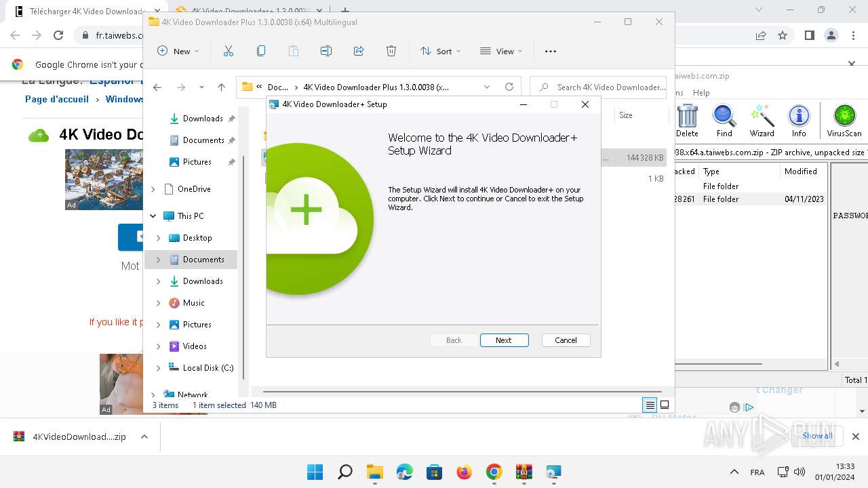Image resolution: width=868 pixels, height=488 pixels.
Task: Open a new Chrome tab
Action: (x=345, y=11)
